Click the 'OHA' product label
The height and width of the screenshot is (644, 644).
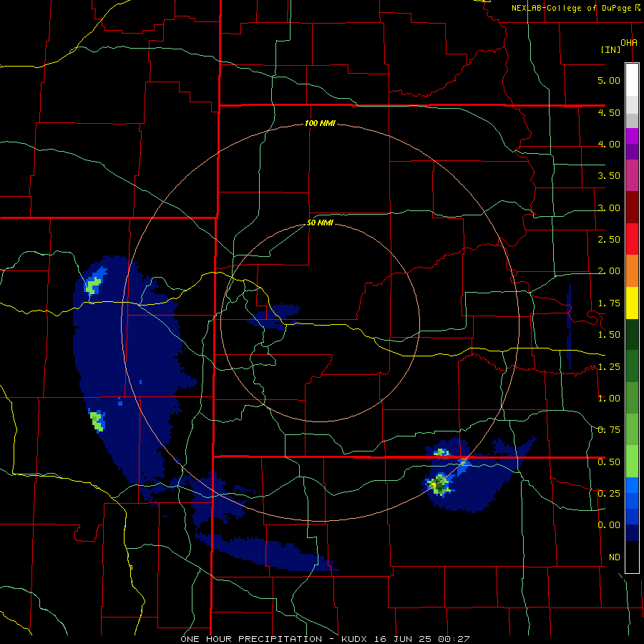[629, 43]
